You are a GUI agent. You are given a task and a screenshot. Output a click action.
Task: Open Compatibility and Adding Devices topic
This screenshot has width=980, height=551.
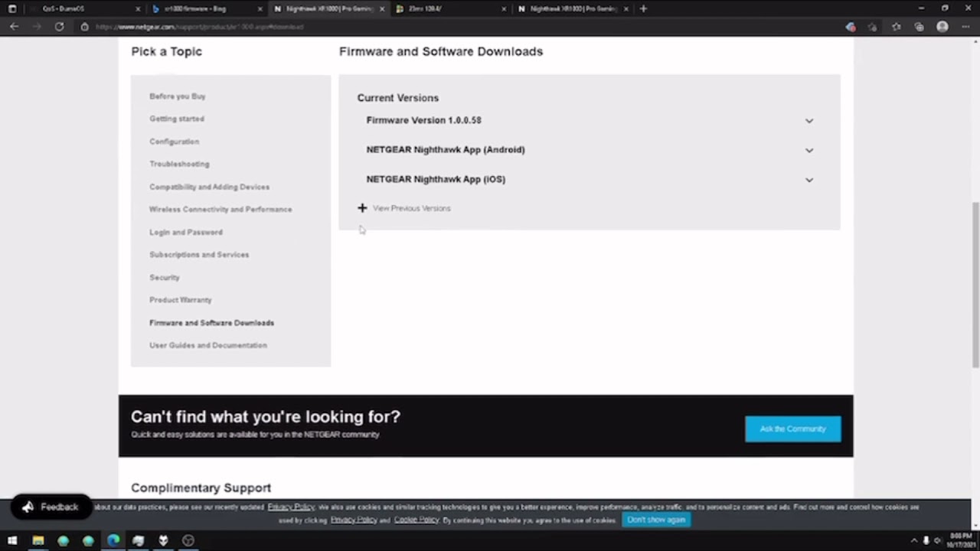[x=209, y=187]
